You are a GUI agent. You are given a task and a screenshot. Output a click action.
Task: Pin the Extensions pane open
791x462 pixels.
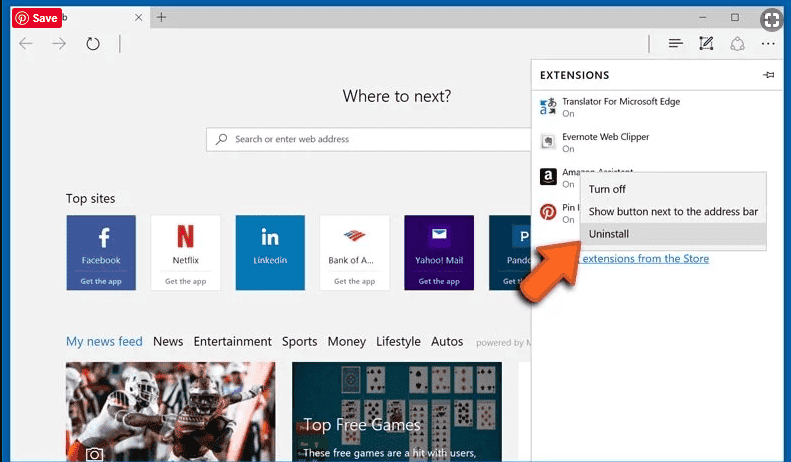768,75
